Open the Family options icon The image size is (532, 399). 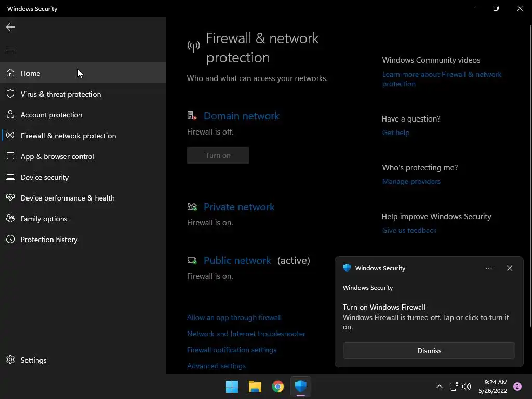coord(10,219)
